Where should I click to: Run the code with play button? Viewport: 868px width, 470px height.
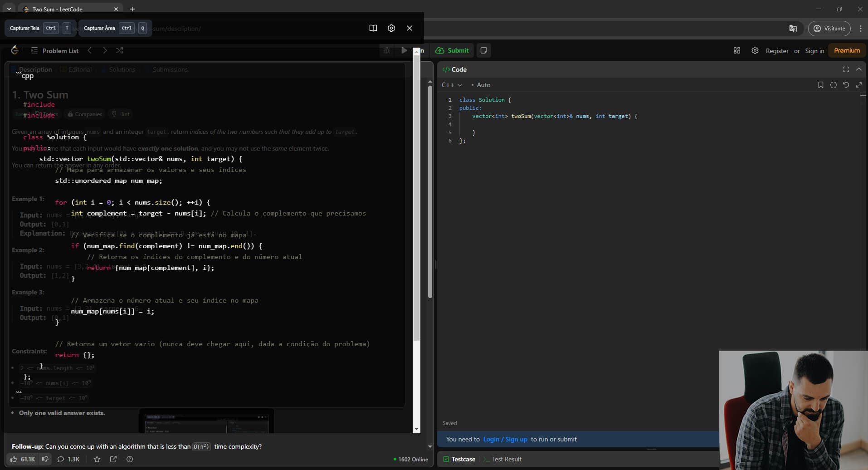pyautogui.click(x=404, y=50)
